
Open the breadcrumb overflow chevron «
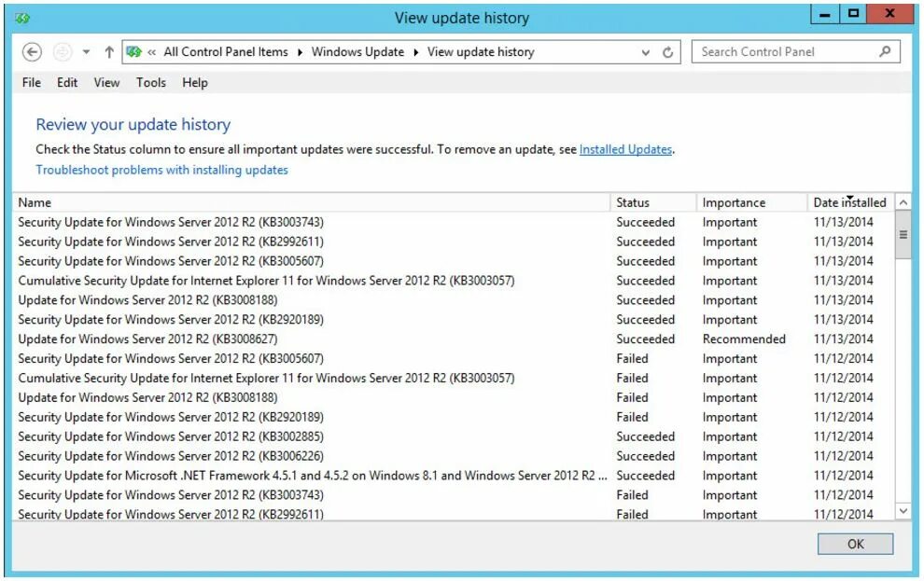pyautogui.click(x=151, y=52)
